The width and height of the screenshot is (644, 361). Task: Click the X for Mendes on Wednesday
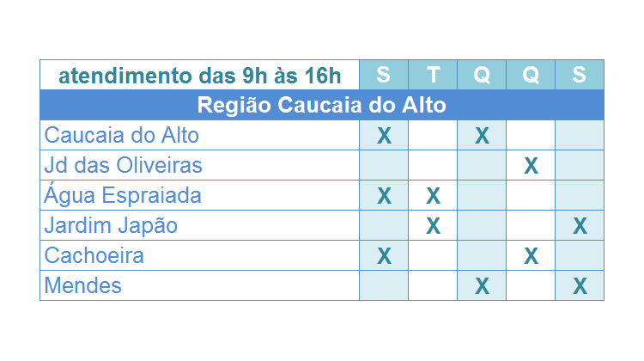[483, 285]
